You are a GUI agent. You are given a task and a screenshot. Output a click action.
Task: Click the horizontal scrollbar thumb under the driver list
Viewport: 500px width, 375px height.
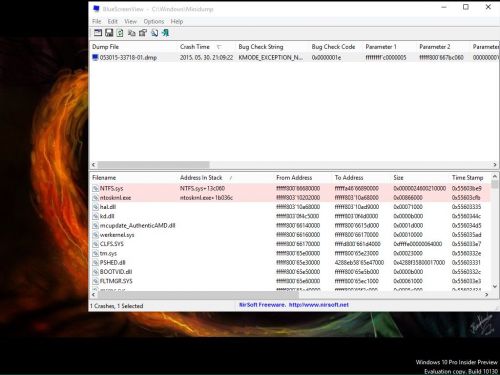click(198, 295)
